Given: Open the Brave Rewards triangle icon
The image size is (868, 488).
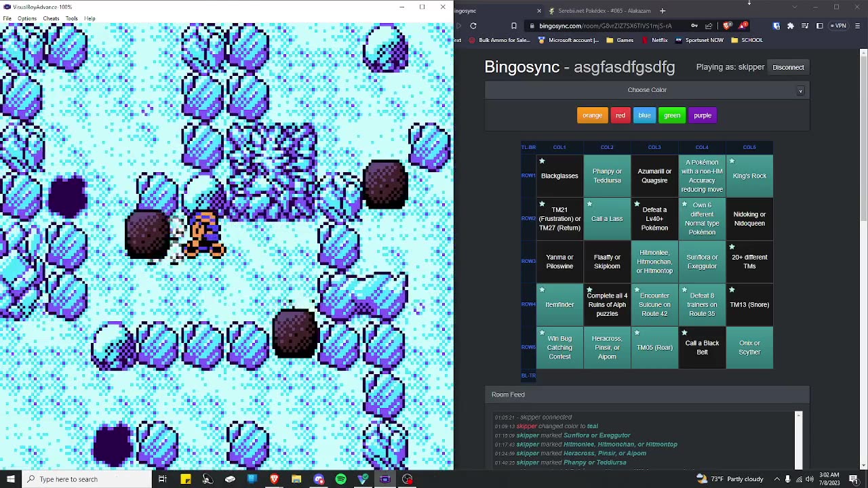Looking at the screenshot, I should point(744,26).
